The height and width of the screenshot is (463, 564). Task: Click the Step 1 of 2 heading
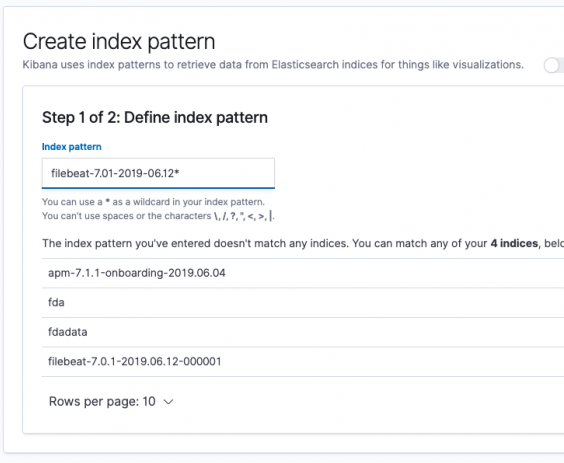tap(155, 118)
